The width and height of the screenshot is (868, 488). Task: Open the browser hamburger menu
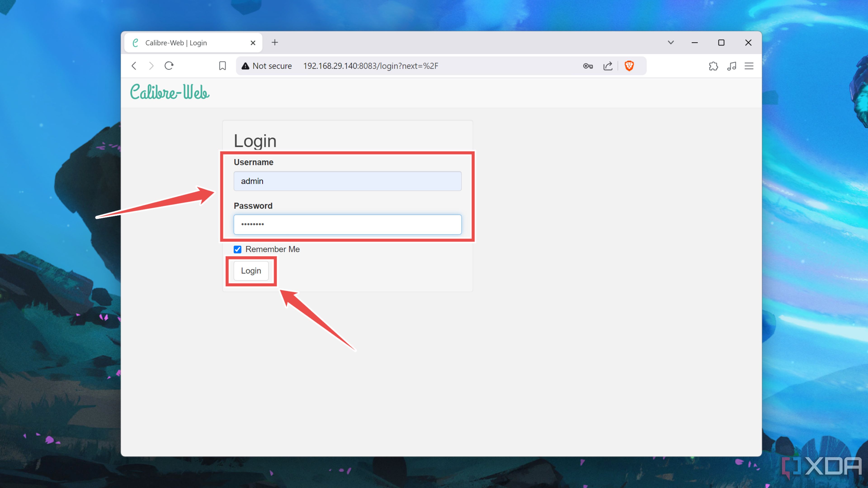coord(749,66)
